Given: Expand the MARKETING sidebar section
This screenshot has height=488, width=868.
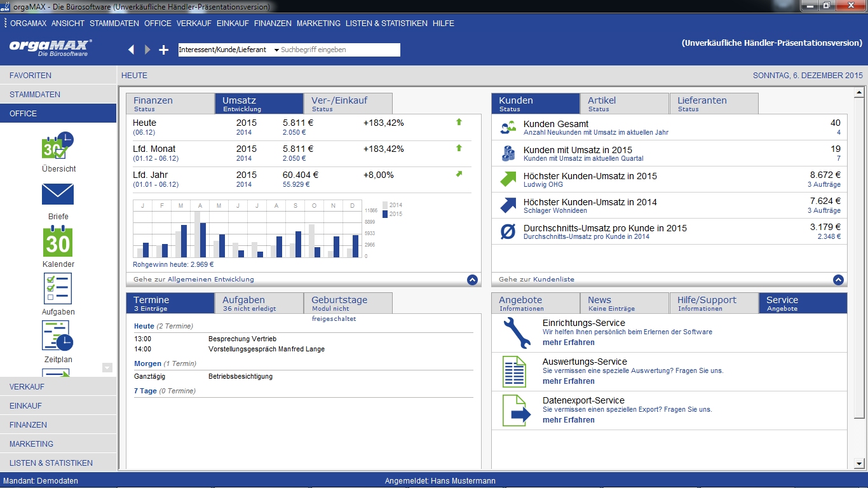Looking at the screenshot, I should (x=58, y=444).
